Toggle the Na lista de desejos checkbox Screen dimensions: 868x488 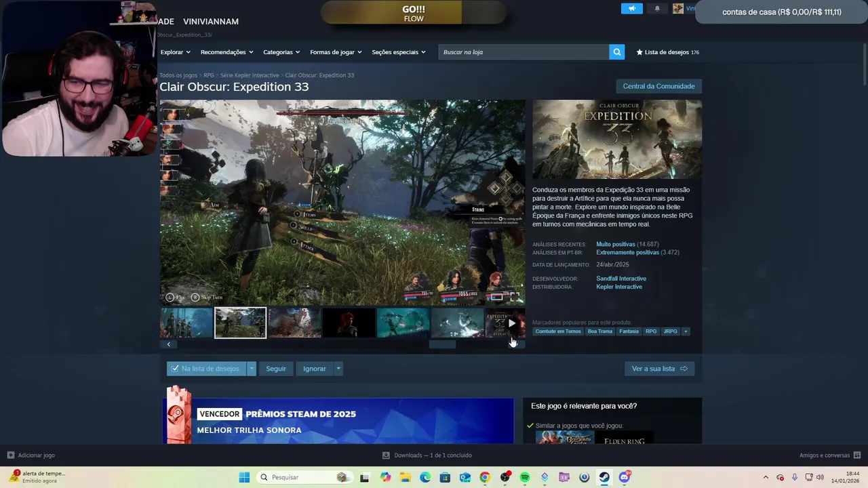tap(175, 369)
